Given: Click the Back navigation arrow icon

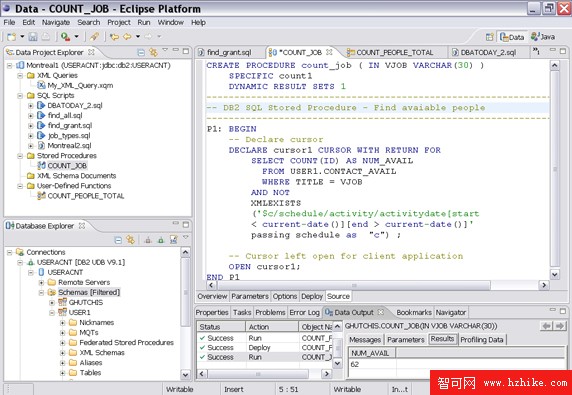Looking at the screenshot, I should (x=127, y=36).
